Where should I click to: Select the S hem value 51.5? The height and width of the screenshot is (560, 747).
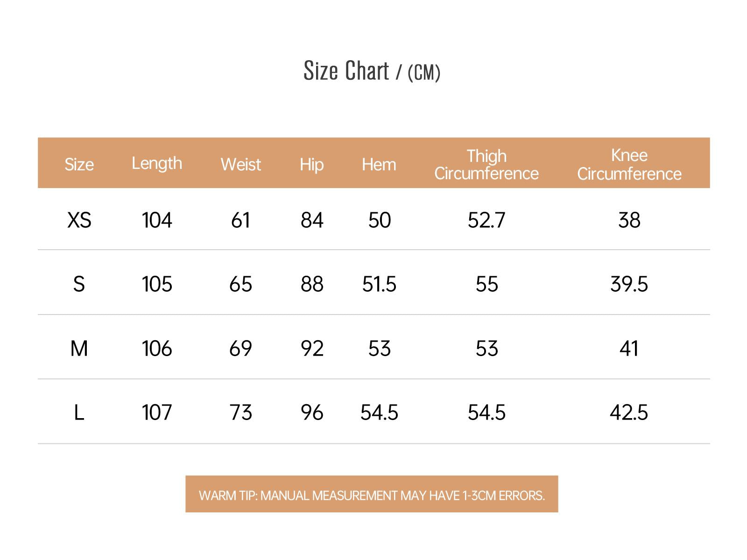point(379,284)
